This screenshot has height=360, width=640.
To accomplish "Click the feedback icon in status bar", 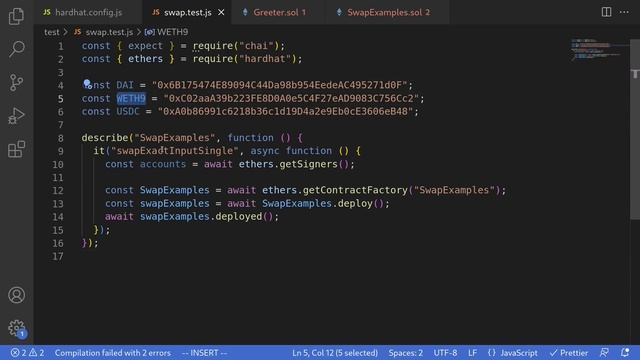I will [x=604, y=353].
